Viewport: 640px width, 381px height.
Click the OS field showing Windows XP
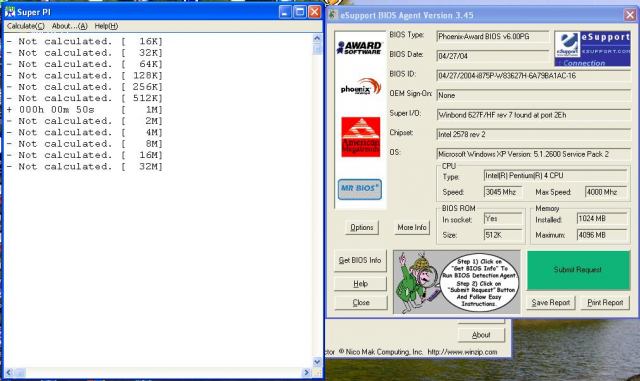(x=533, y=154)
